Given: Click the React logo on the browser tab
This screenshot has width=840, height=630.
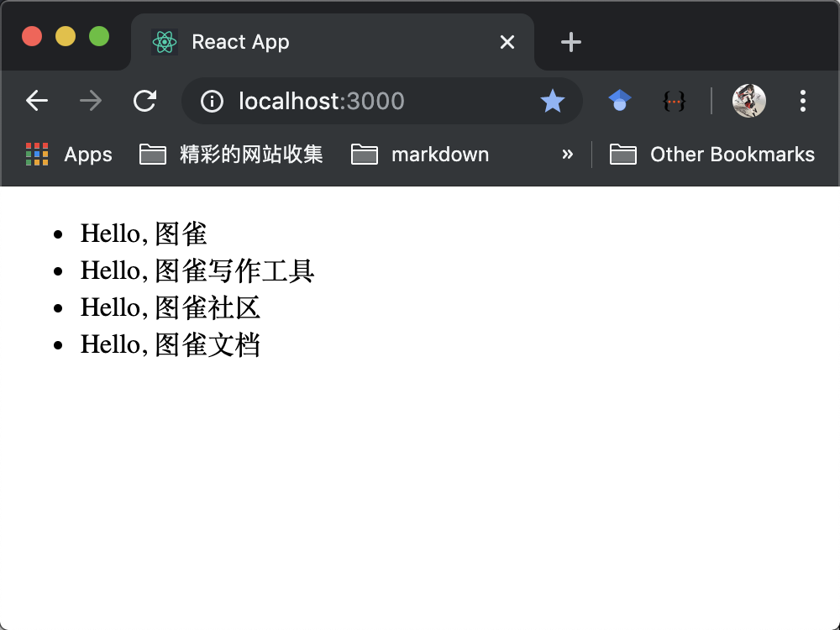Looking at the screenshot, I should 165,41.
